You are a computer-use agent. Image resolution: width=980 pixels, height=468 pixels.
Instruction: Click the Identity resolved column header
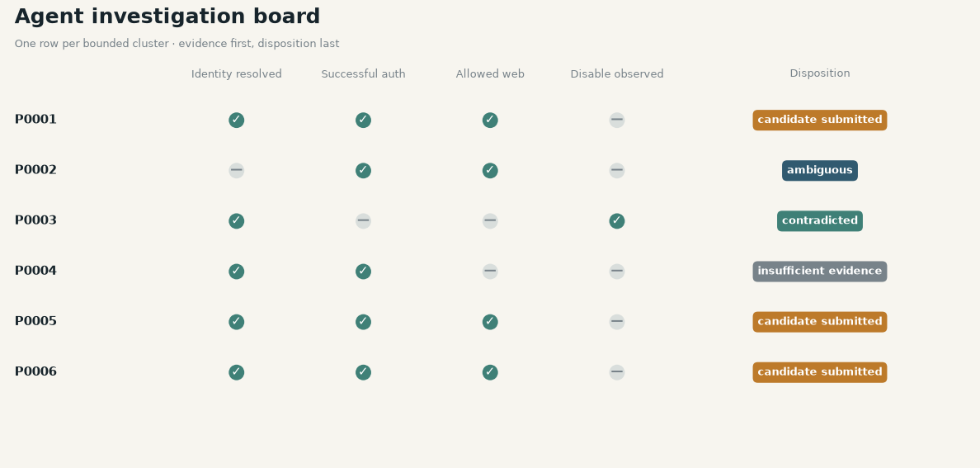coord(236,73)
